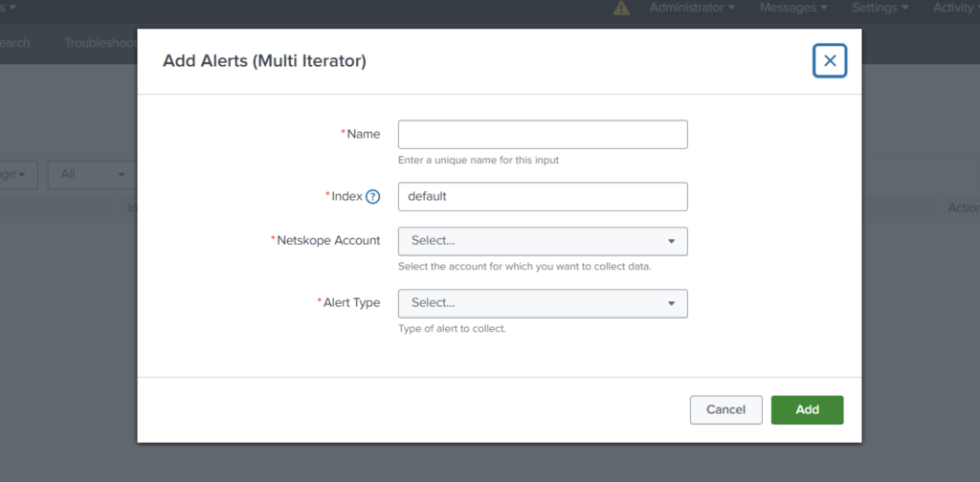Image resolution: width=980 pixels, height=482 pixels.
Task: Click the Index help question mark icon
Action: click(x=372, y=197)
